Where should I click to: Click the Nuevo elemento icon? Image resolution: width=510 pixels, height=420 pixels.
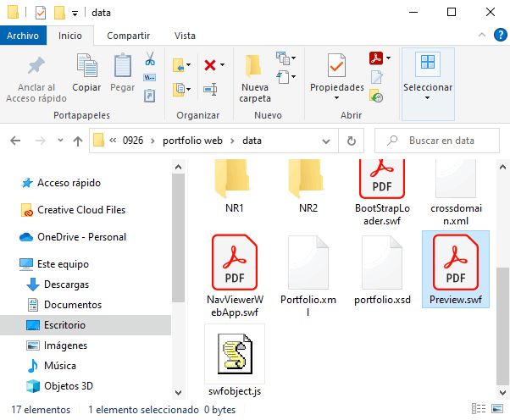pyautogui.click(x=282, y=58)
